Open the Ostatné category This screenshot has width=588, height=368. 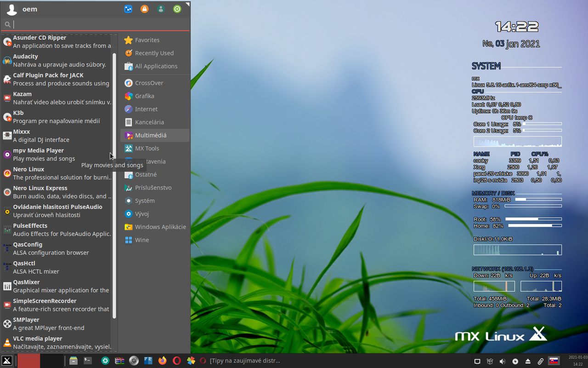coord(155,175)
